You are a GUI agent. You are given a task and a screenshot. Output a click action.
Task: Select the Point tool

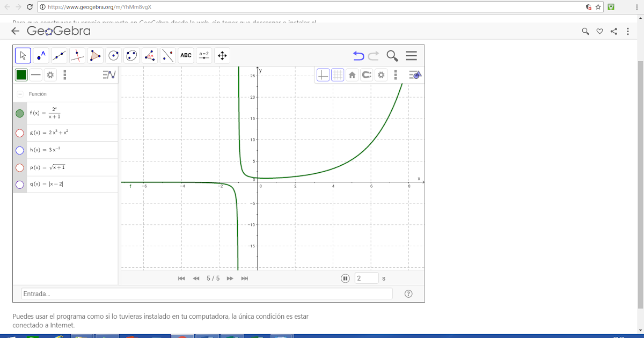[x=41, y=55]
